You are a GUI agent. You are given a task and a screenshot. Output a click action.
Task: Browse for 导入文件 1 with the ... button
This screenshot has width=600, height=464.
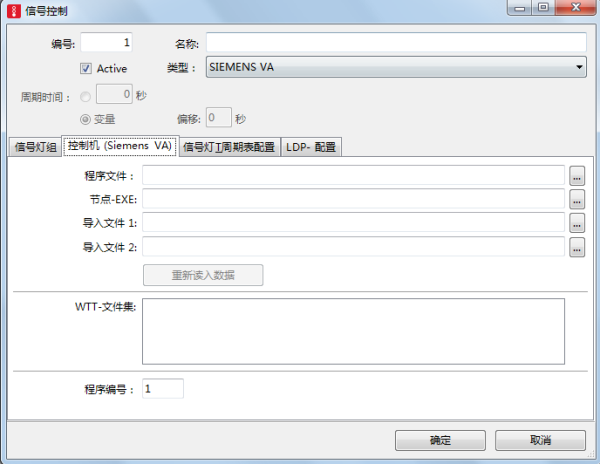(577, 223)
